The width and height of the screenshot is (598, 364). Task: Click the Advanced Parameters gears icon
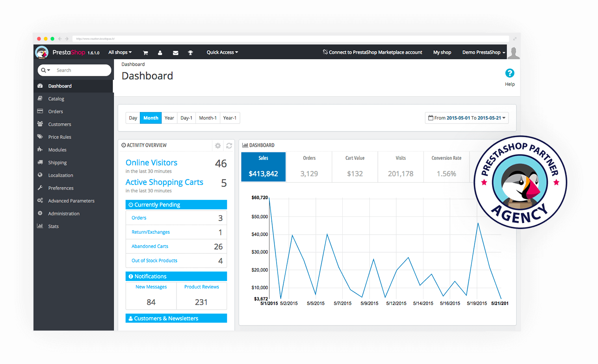point(40,201)
